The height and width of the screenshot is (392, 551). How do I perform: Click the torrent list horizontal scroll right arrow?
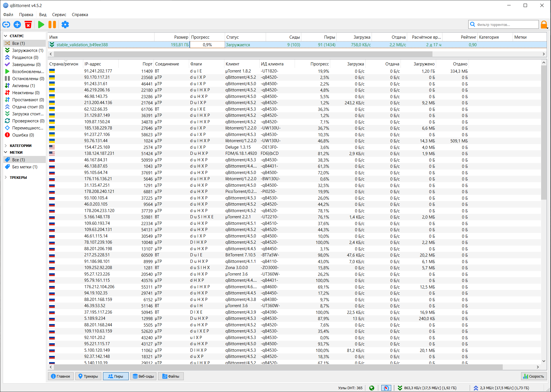(544, 54)
